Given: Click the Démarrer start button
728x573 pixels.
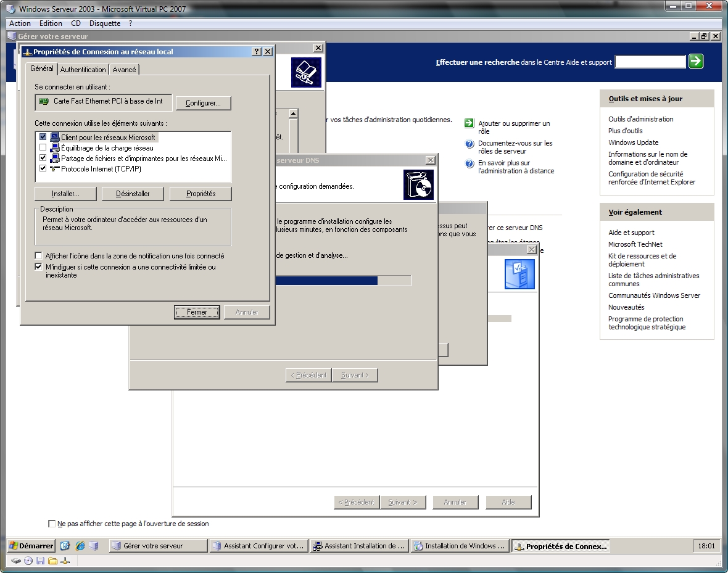Looking at the screenshot, I should pyautogui.click(x=31, y=546).
